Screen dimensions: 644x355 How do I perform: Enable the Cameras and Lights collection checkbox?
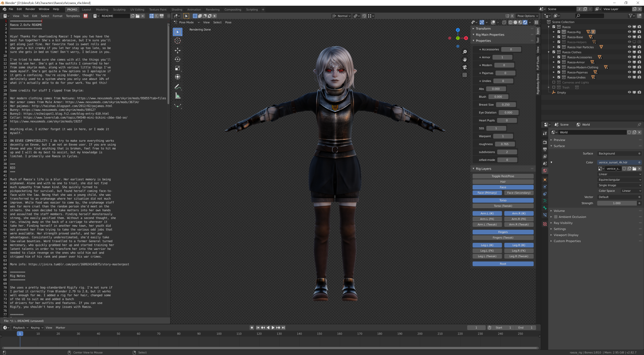554,82
